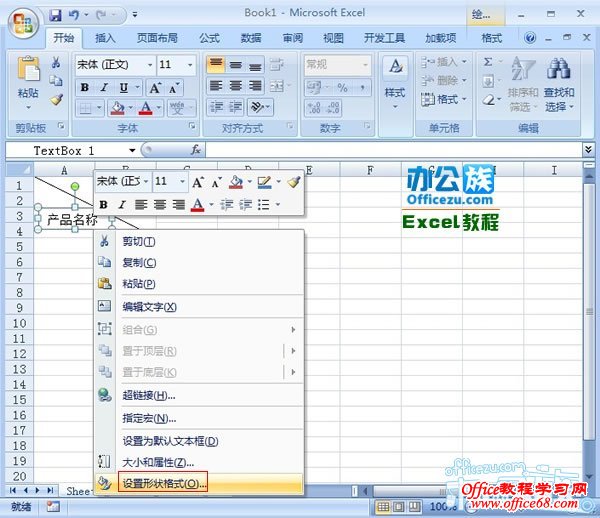Image resolution: width=600 pixels, height=518 pixels.
Task: Select row 10 header
Action: (20, 323)
